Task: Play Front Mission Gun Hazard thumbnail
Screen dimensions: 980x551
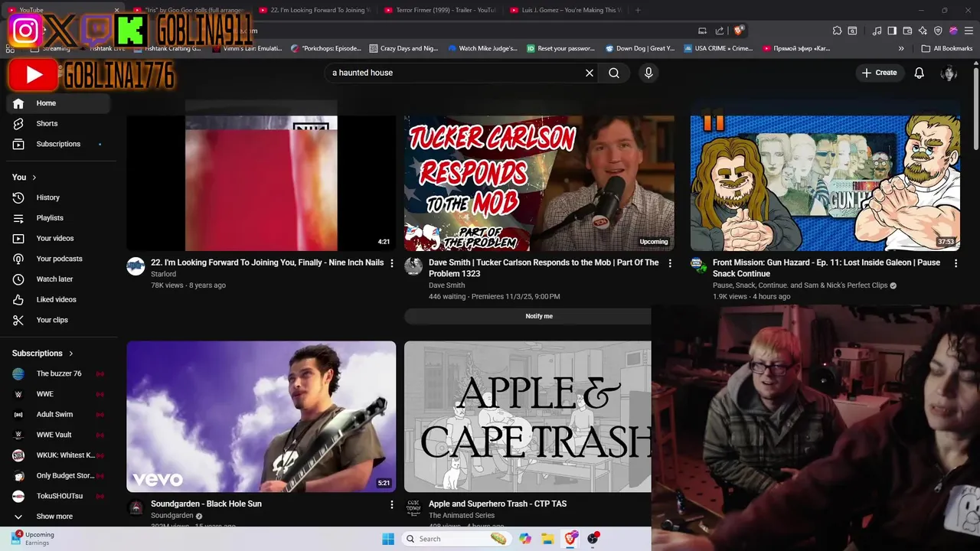Action: pos(825,184)
